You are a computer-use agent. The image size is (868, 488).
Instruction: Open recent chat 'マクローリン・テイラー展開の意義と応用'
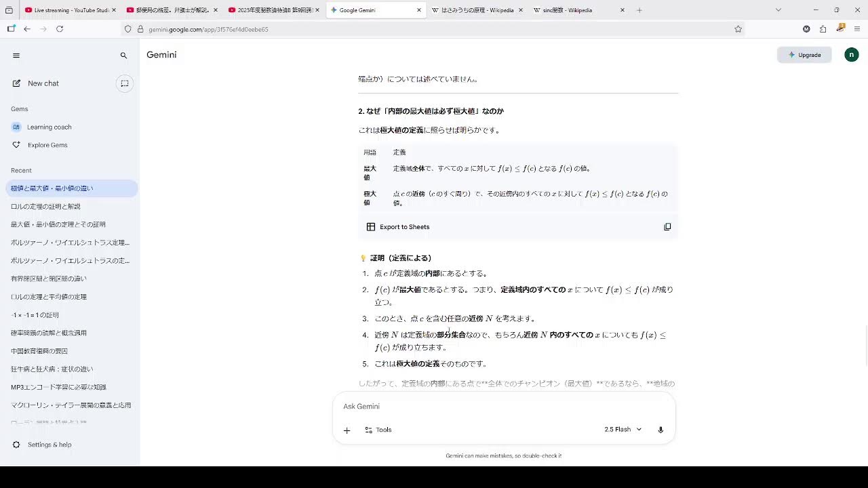[71, 405]
